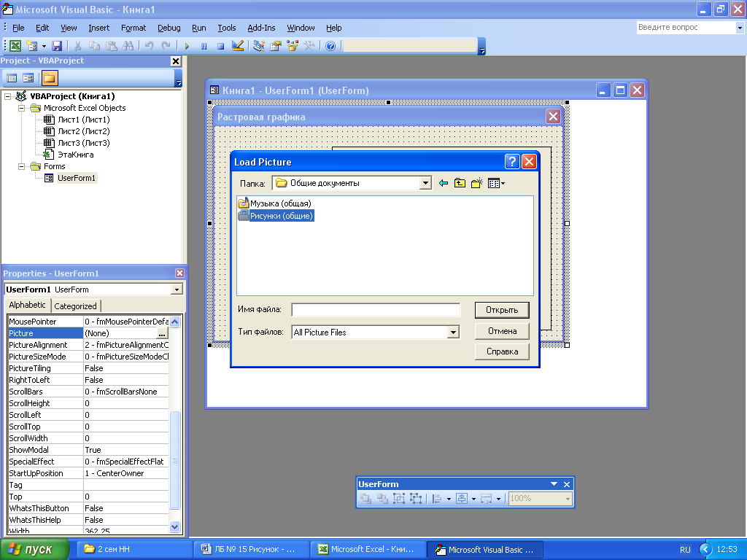The height and width of the screenshot is (560, 747).
Task: Click the Properties Window toolbar icon
Action: [x=275, y=46]
